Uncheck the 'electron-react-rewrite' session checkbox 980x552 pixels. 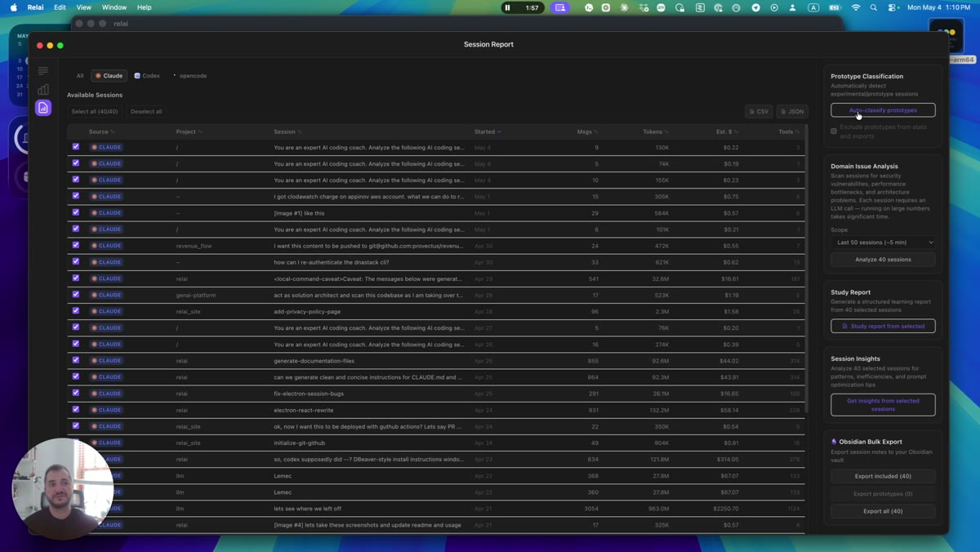point(76,410)
